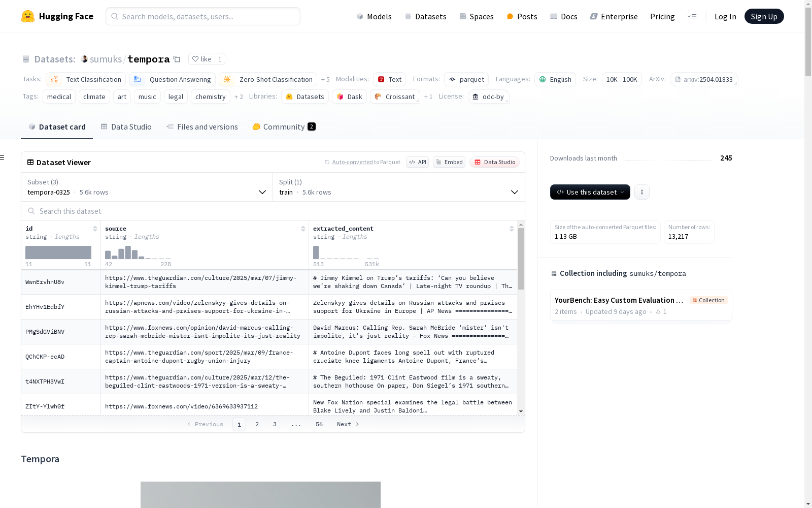812x508 pixels.
Task: Sort the source column using its sort icon
Action: click(303, 229)
